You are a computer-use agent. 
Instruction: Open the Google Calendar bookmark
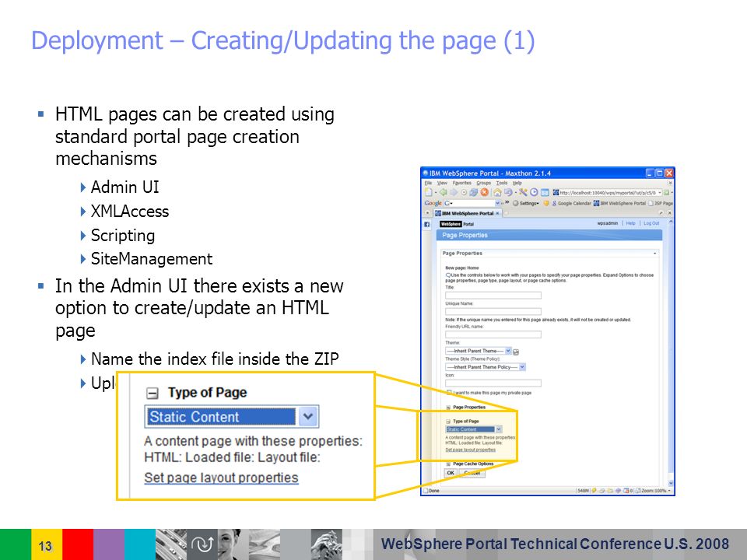[x=570, y=203]
